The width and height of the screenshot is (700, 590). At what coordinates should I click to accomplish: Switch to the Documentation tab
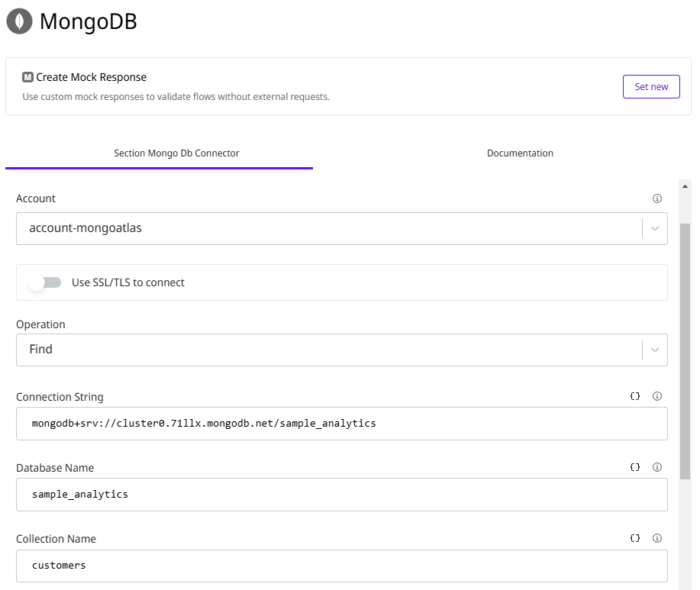(520, 153)
